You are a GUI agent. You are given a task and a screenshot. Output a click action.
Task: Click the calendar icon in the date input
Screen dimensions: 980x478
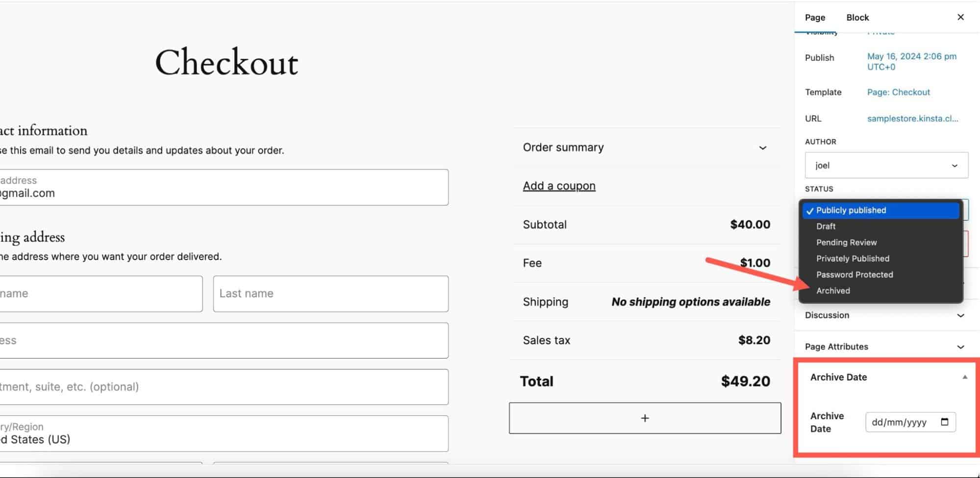point(945,422)
